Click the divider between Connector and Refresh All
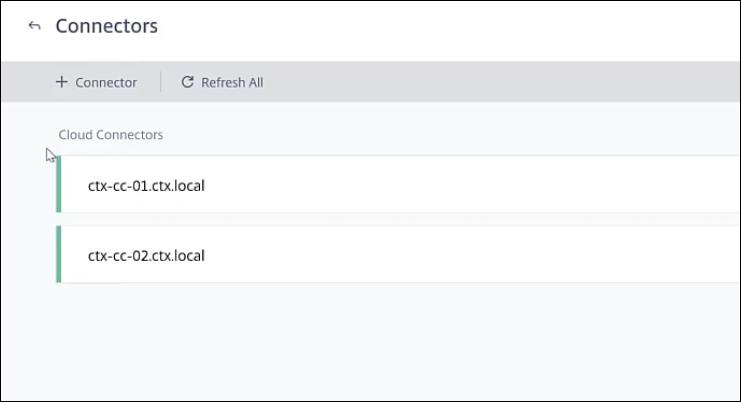Viewport: 741px width, 402px height. tap(160, 82)
